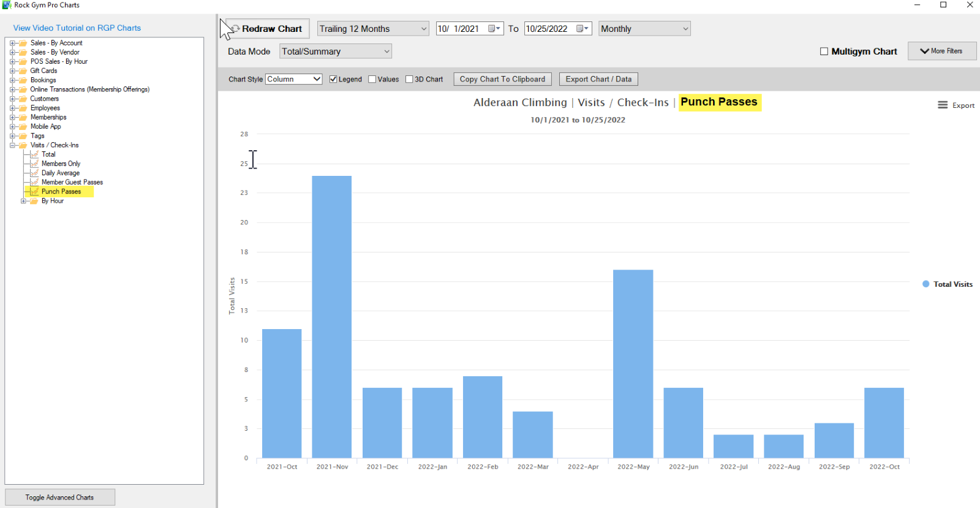Screen dimensions: 980x508
Task: Click the 2021-Oct column bar
Action: 282,393
